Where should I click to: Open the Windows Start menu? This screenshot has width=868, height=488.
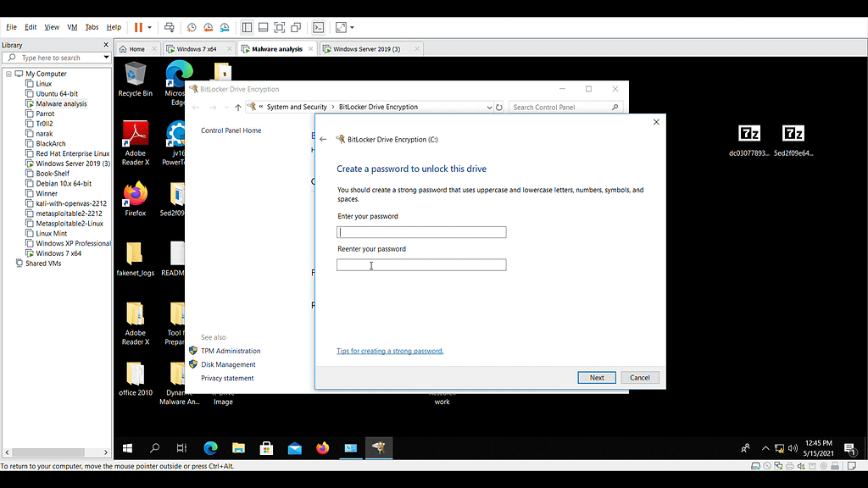coord(127,448)
